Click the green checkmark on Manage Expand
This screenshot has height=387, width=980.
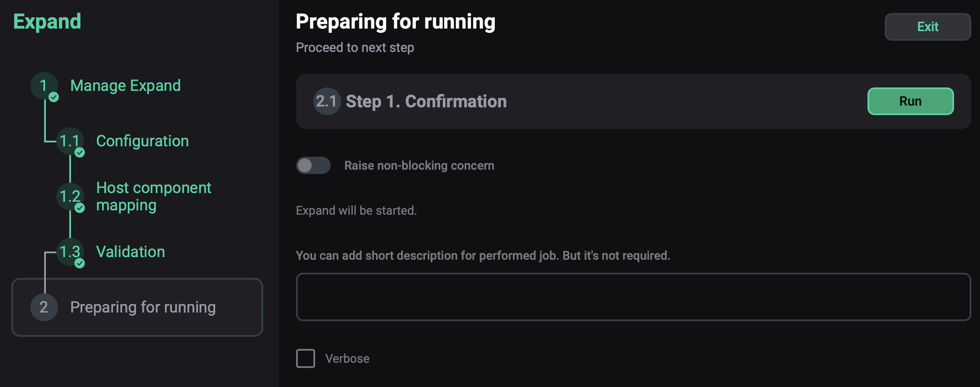point(54,97)
